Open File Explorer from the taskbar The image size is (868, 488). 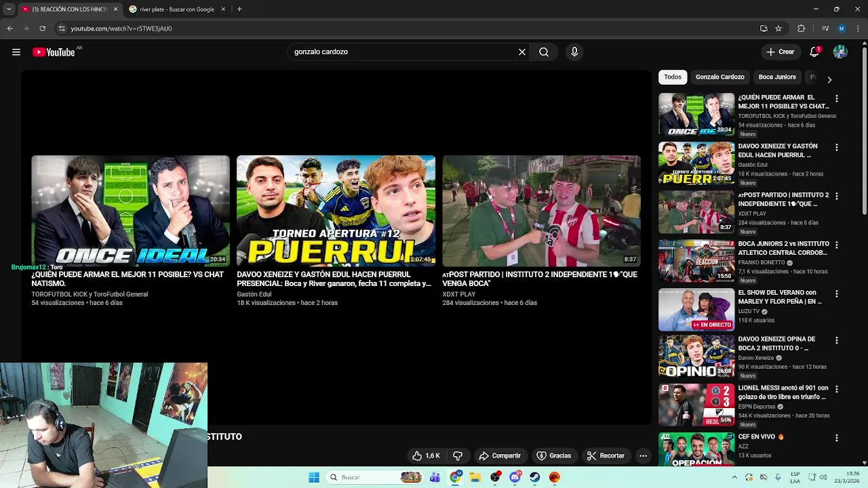[x=475, y=477]
